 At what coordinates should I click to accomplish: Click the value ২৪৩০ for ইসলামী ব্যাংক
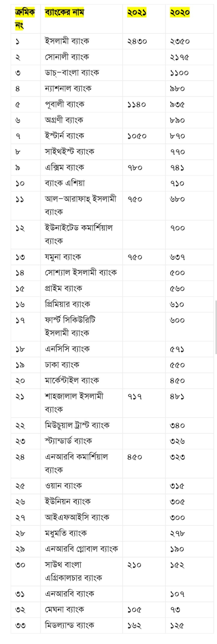(x=137, y=41)
